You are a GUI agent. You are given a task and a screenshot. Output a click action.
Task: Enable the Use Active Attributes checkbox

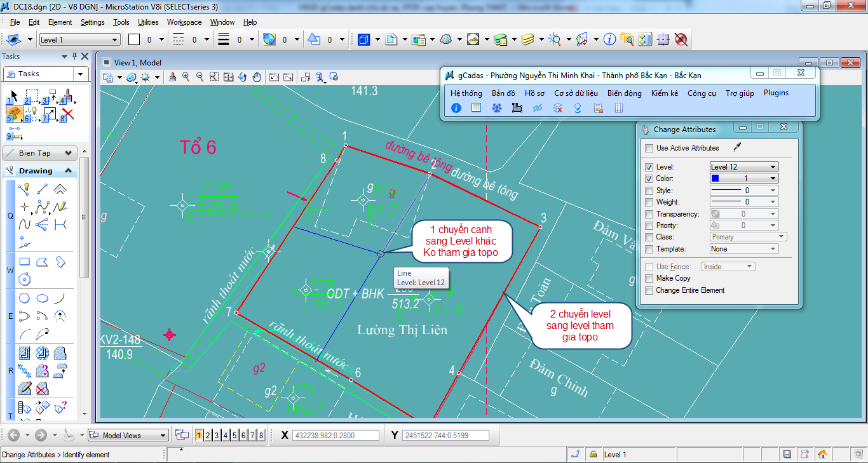[x=649, y=148]
